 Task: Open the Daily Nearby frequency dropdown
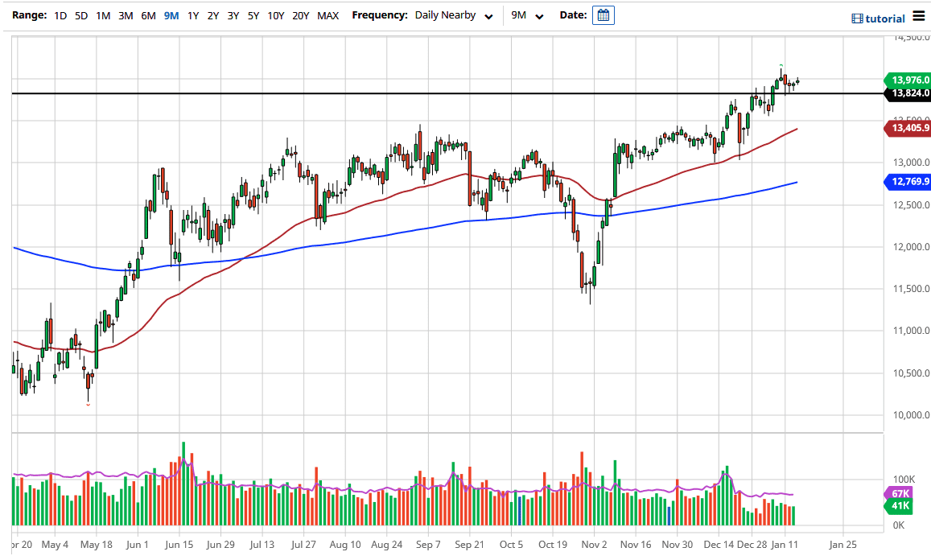(x=454, y=16)
